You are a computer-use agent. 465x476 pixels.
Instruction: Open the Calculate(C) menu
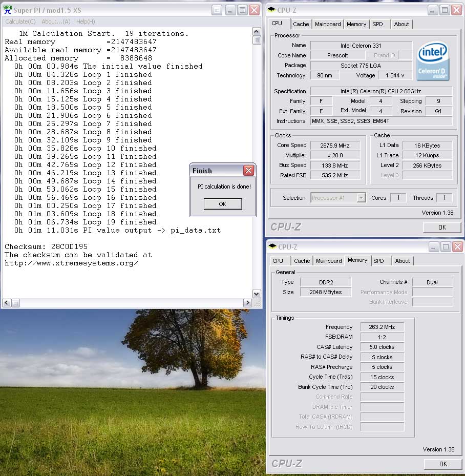point(20,22)
